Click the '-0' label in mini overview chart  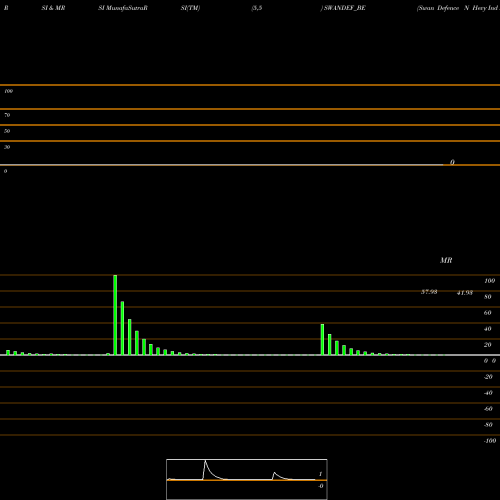(321, 486)
